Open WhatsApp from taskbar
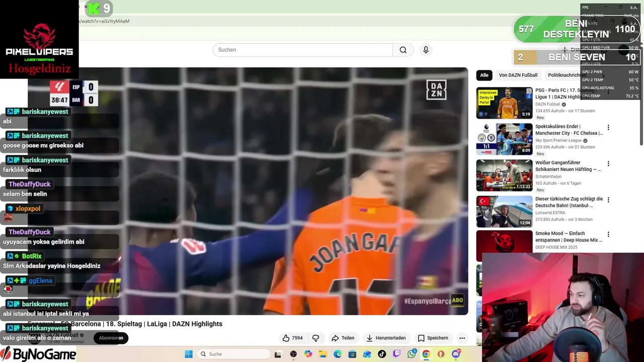Screen dimensions: 644x362 [412, 354]
